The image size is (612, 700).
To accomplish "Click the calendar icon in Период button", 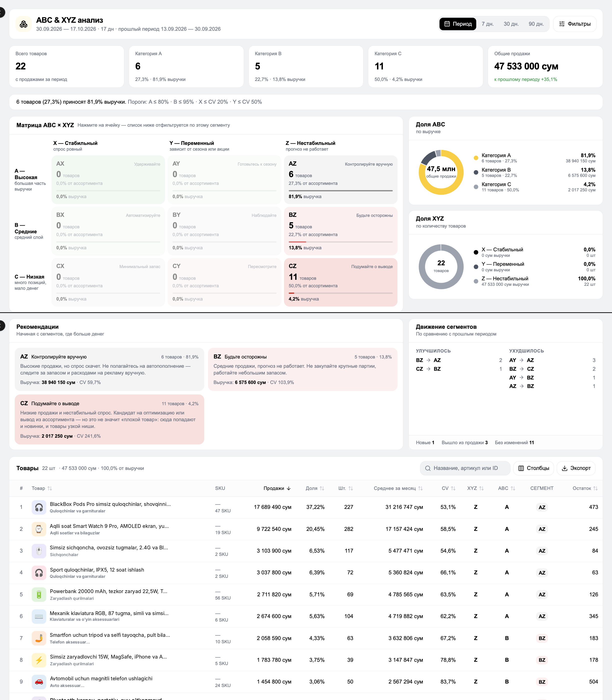I will pos(447,24).
